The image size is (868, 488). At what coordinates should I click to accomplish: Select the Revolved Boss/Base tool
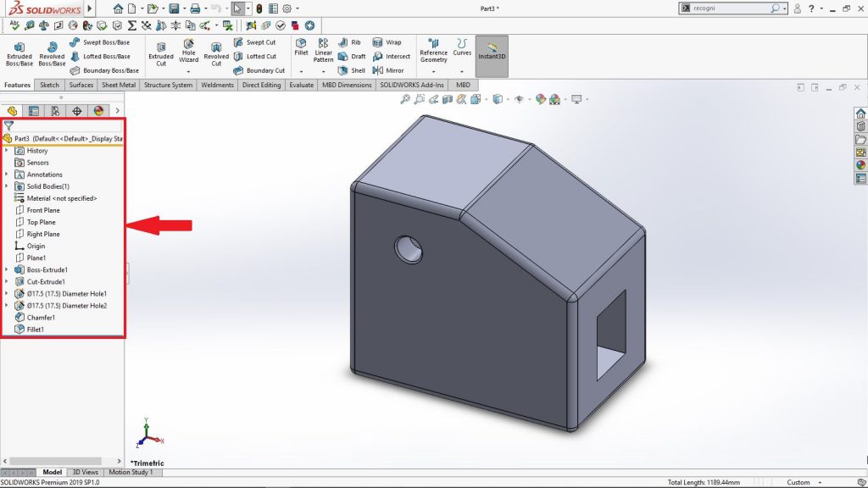(x=52, y=53)
